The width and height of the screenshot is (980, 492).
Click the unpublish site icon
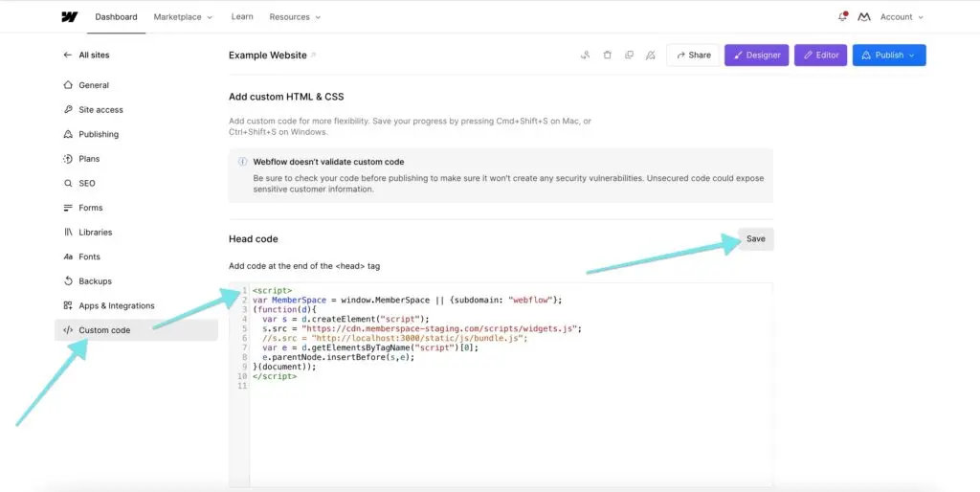[x=651, y=55]
